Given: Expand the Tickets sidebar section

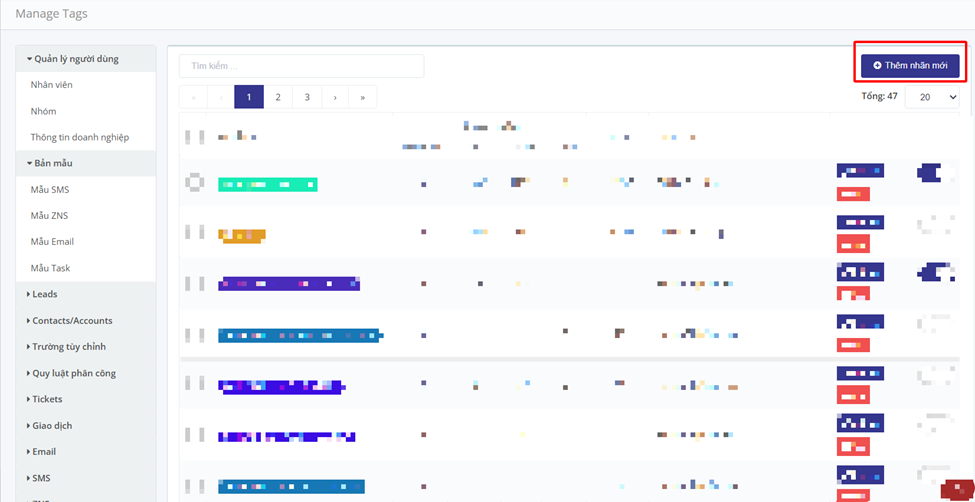Looking at the screenshot, I should coord(46,399).
